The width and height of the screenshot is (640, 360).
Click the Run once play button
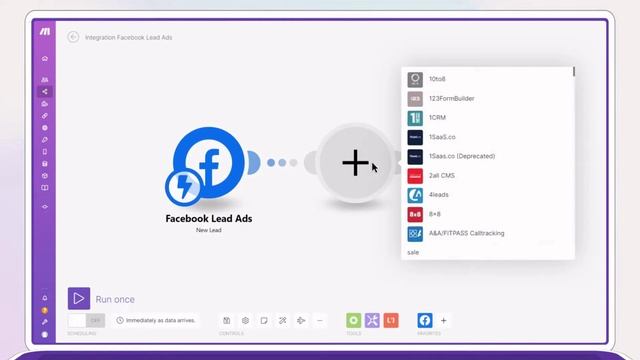(x=79, y=299)
